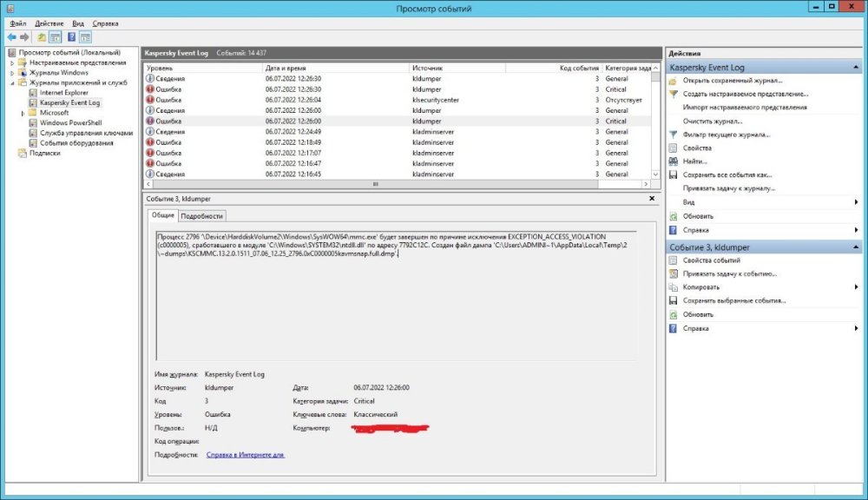Expand the 'Microsoft' folder in tree
Viewport: 868px width, 500px height.
click(x=22, y=113)
